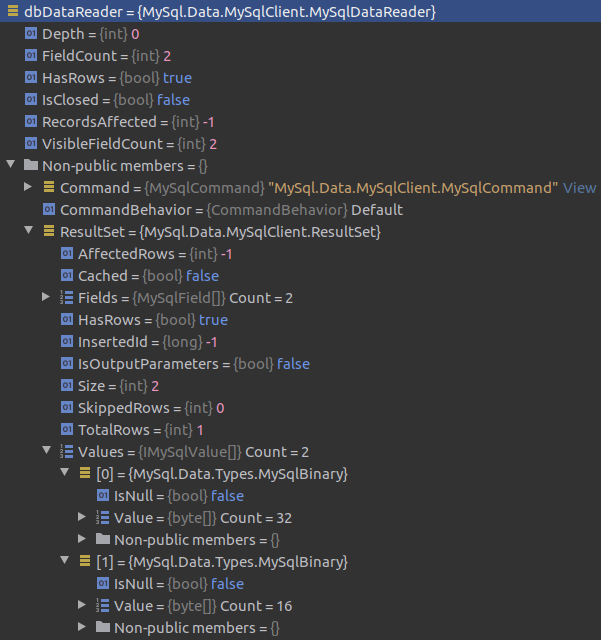Viewport: 601px width, 640px height.
Task: Expand Non-public members under element [0]
Action: 82,539
